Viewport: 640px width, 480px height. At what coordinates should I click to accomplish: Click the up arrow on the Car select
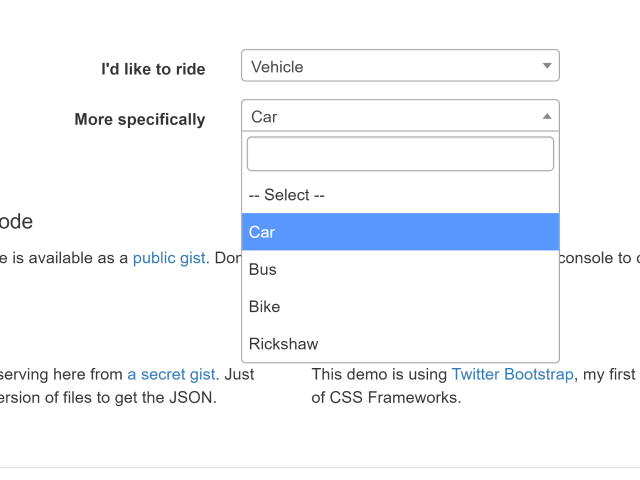click(546, 117)
